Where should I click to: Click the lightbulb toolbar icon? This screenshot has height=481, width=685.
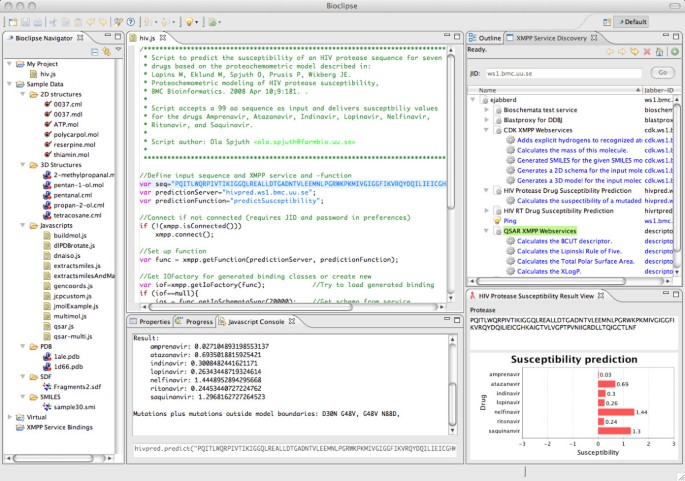pos(189,22)
